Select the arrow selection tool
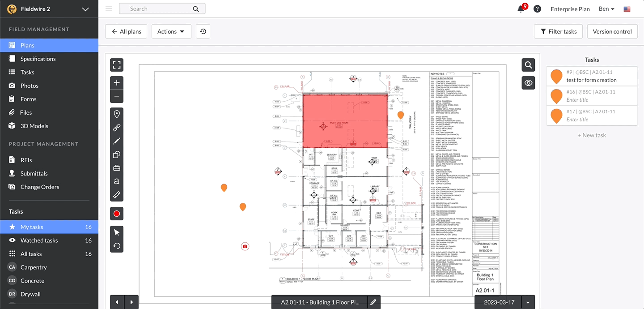Viewport: 644px width, 309px height. click(116, 232)
